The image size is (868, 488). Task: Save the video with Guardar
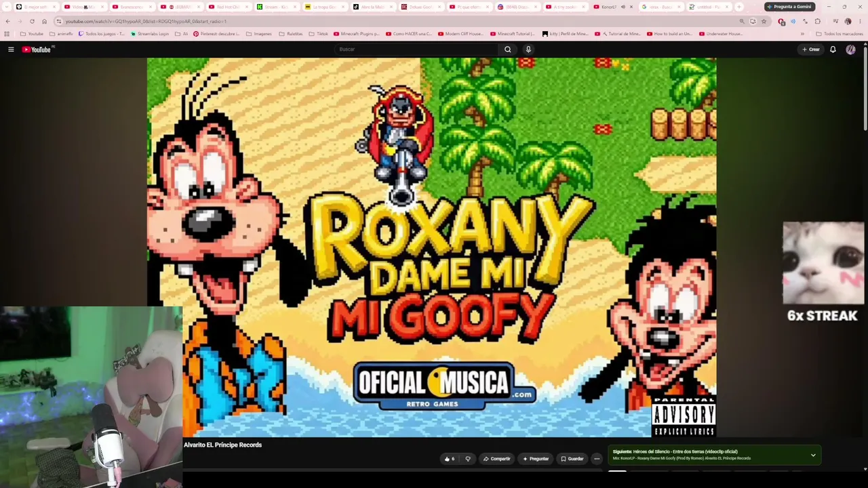point(572,459)
